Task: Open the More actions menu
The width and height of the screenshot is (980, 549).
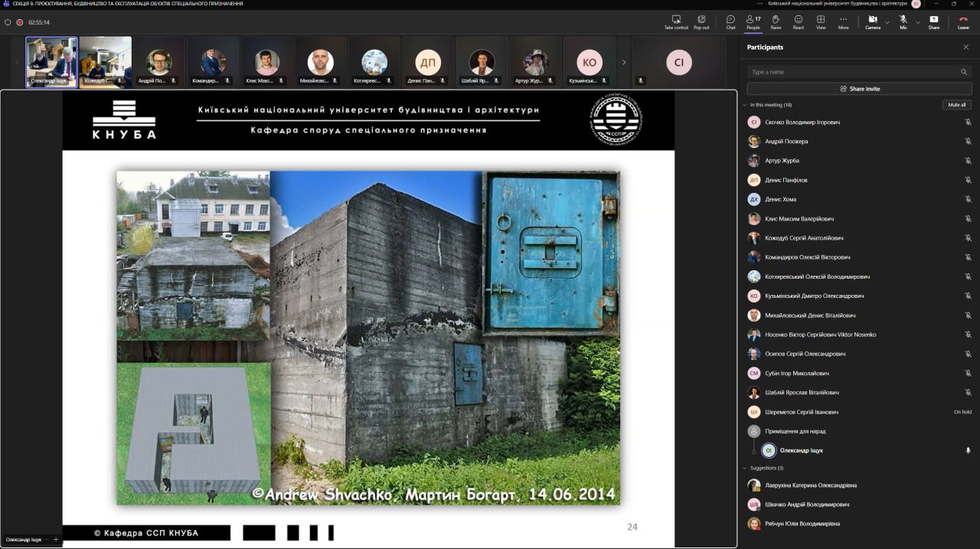Action: coord(843,21)
